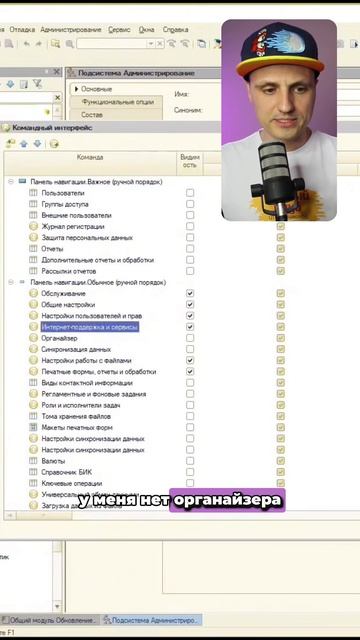Select the Справочник БИК table icon
The image size is (360, 640).
click(33, 472)
